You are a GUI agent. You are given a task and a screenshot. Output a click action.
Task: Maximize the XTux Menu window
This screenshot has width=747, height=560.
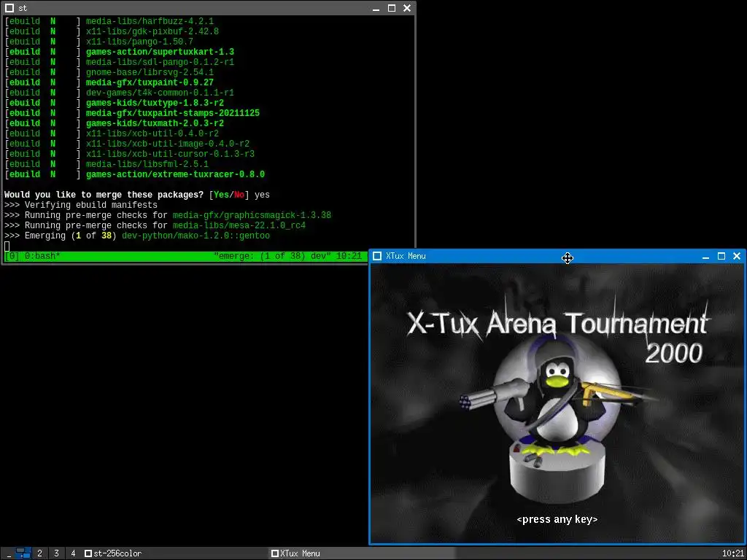pyautogui.click(x=721, y=256)
